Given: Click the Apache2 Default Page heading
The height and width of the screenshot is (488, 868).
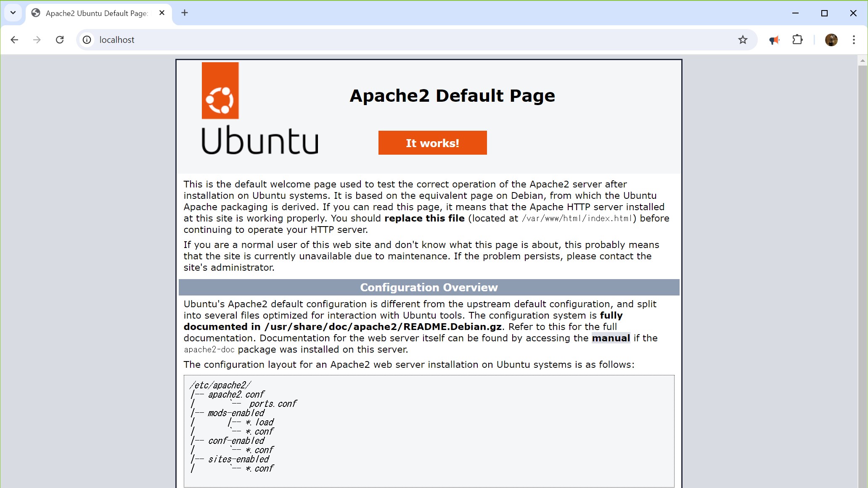Looking at the screenshot, I should tap(452, 96).
